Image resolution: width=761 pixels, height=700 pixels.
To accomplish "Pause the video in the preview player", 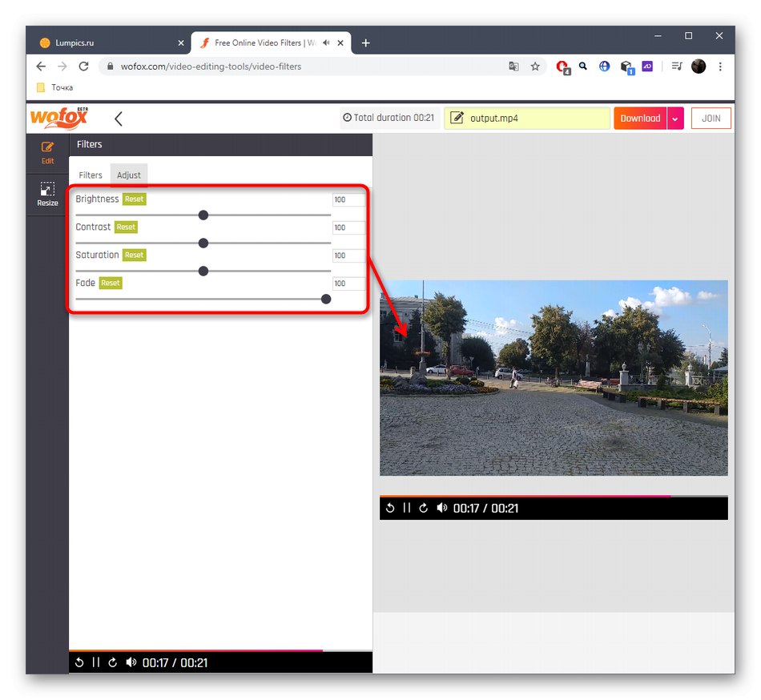I will tap(407, 508).
